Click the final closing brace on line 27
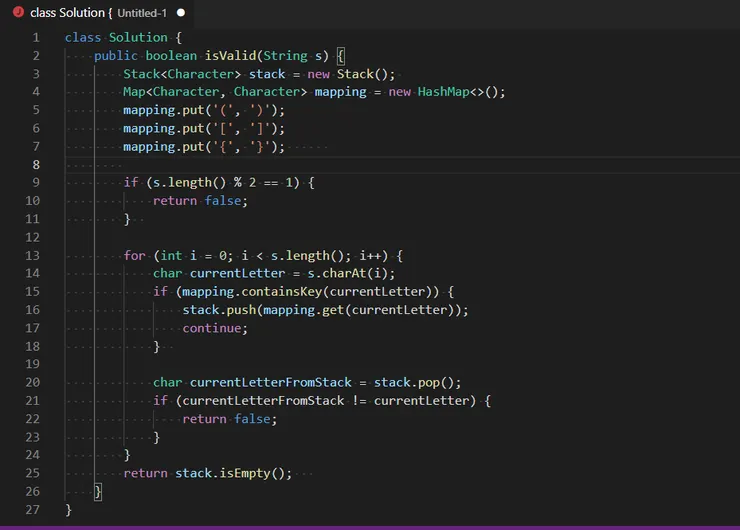Viewport: 740px width, 530px height. tap(68, 510)
